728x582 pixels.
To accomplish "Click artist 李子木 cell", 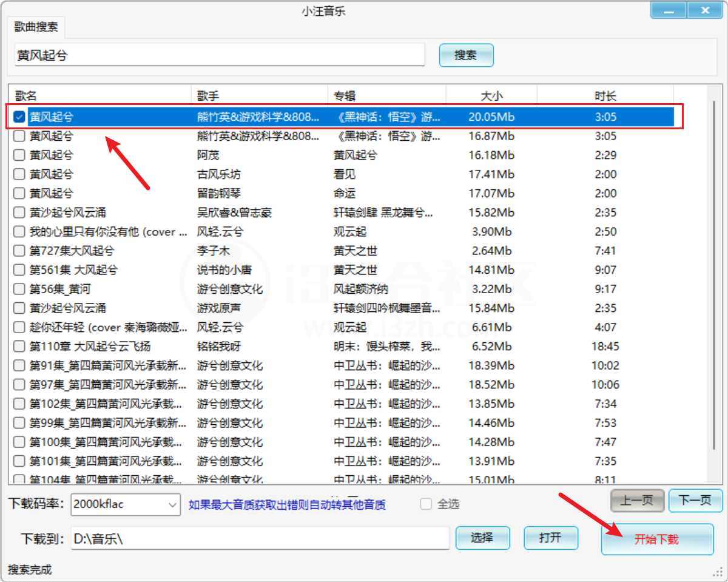I will 214,251.
